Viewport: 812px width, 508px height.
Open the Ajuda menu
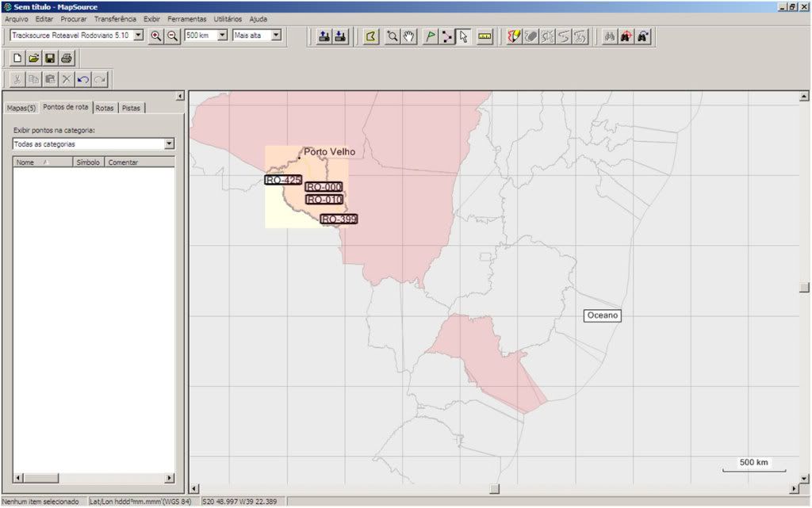tap(259, 19)
